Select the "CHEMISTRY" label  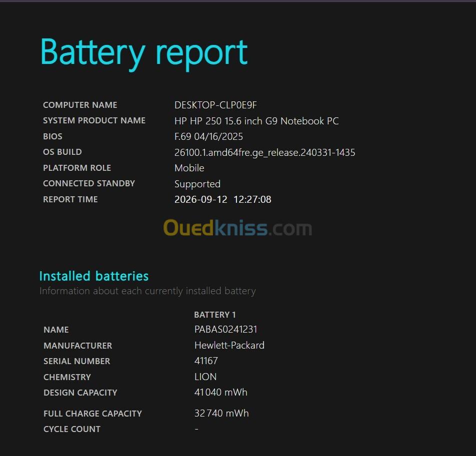click(x=67, y=377)
